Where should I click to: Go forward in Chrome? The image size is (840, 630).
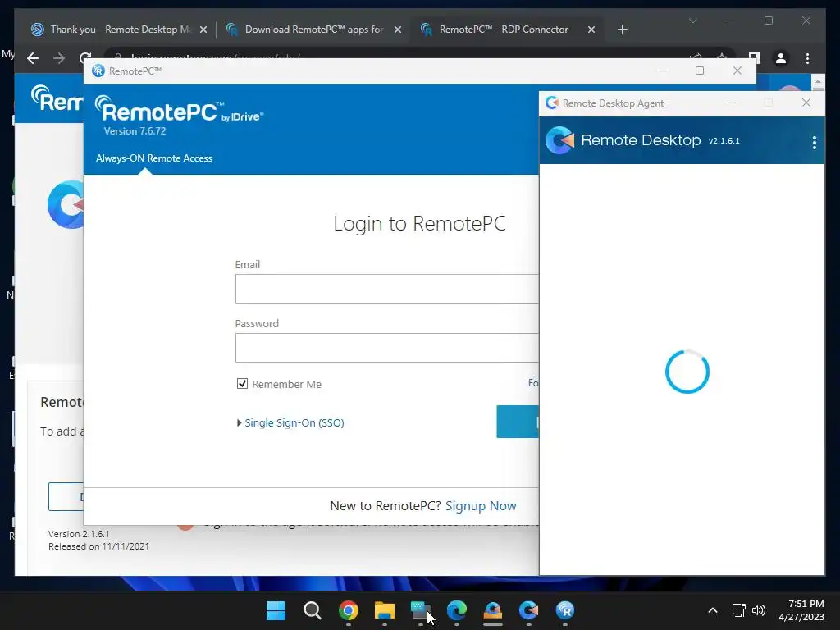(59, 58)
